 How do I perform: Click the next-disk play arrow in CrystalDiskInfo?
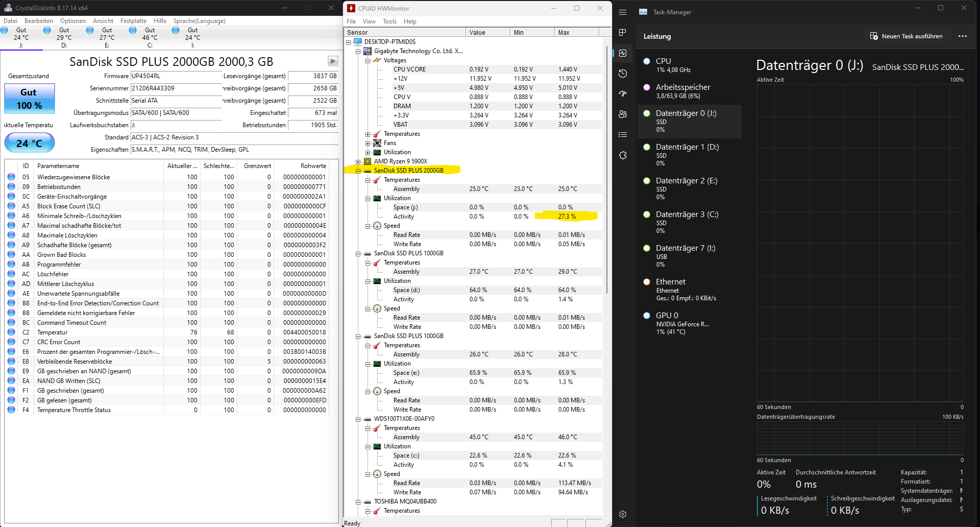tap(333, 61)
